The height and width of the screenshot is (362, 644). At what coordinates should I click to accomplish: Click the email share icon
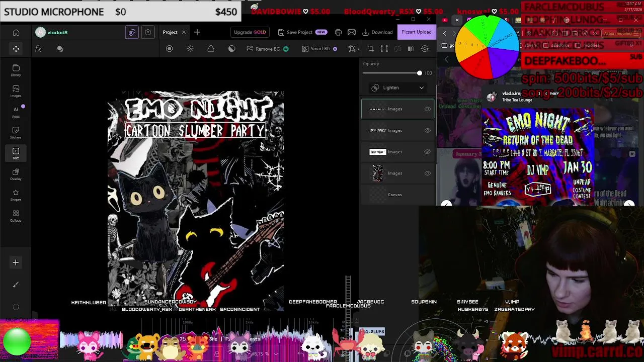pos(352,32)
